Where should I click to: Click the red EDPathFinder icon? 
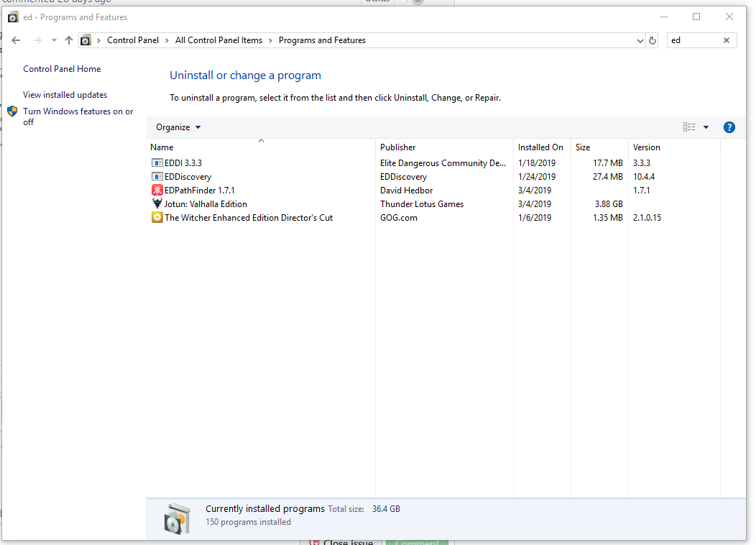tap(157, 190)
